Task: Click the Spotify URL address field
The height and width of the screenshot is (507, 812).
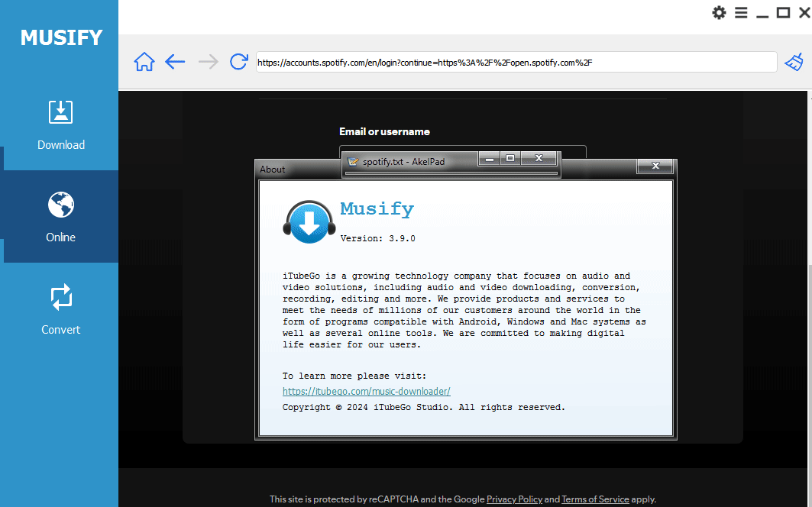Action: (x=516, y=62)
